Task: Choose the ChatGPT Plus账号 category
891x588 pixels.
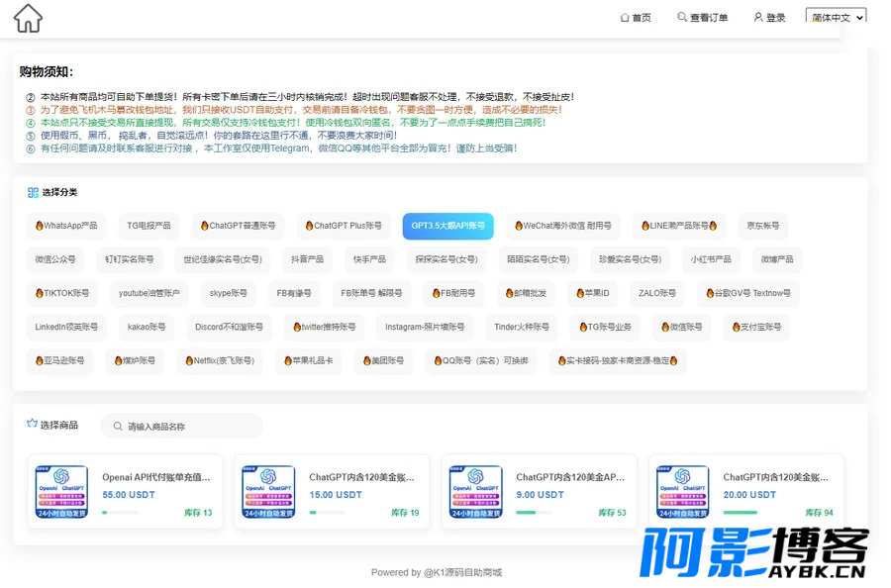Action: 344,226
